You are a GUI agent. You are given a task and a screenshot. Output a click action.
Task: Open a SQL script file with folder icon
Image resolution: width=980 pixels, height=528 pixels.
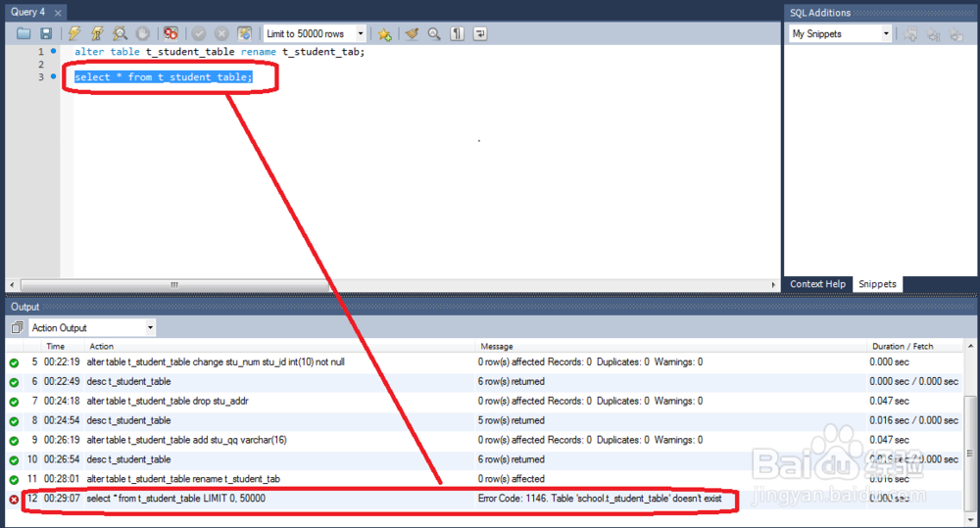[x=24, y=33]
